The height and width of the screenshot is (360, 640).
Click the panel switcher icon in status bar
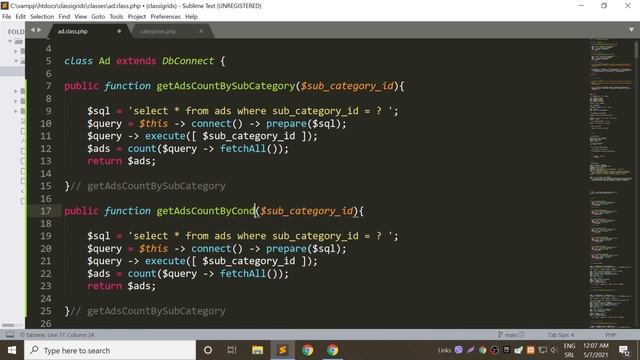(x=10, y=335)
